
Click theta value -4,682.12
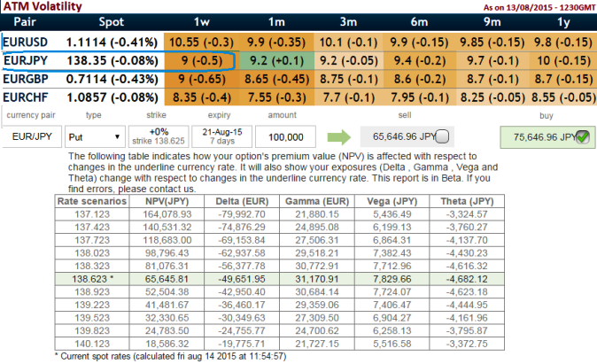pos(467,279)
